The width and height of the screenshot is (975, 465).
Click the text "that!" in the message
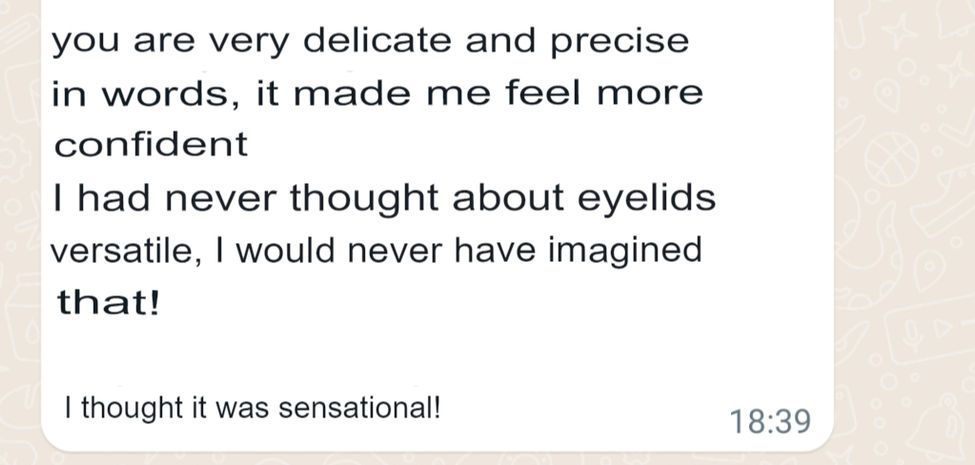[x=107, y=302]
